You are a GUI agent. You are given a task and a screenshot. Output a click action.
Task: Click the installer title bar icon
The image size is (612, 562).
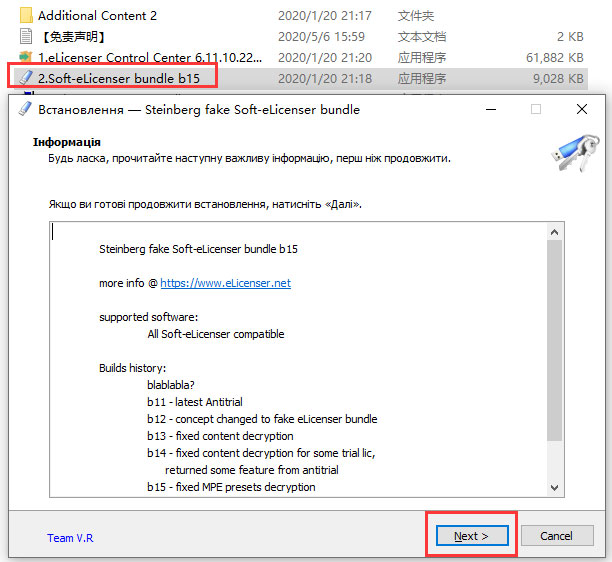tap(25, 109)
